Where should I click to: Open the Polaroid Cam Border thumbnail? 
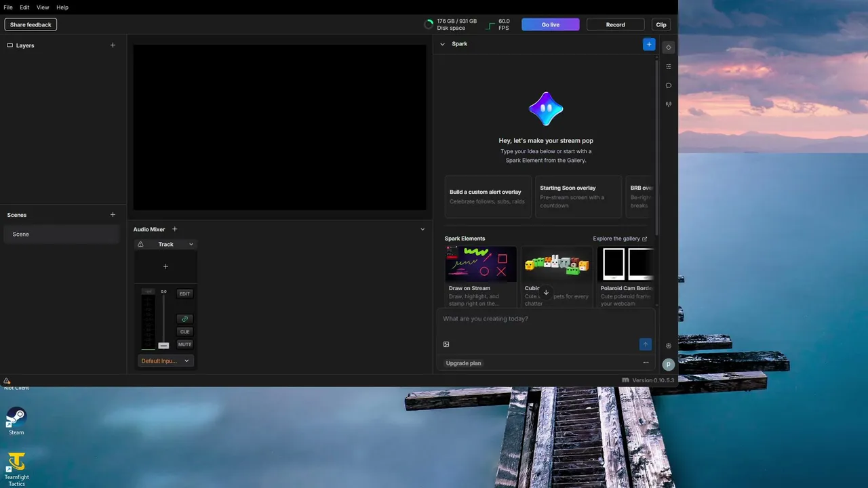[626, 264]
